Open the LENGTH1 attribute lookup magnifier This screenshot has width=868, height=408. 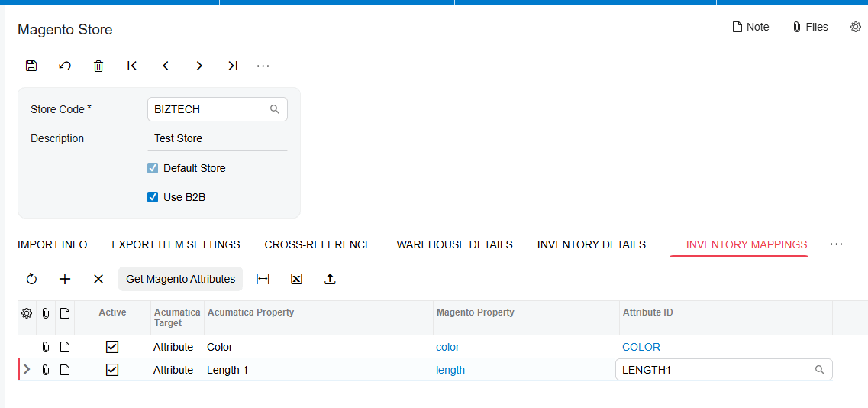[x=820, y=370]
